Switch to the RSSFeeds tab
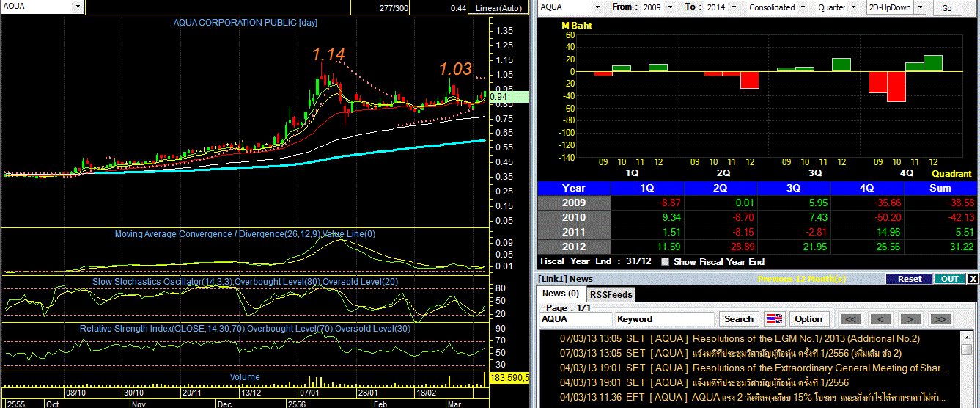Screen dimensions: 980x408 611,294
